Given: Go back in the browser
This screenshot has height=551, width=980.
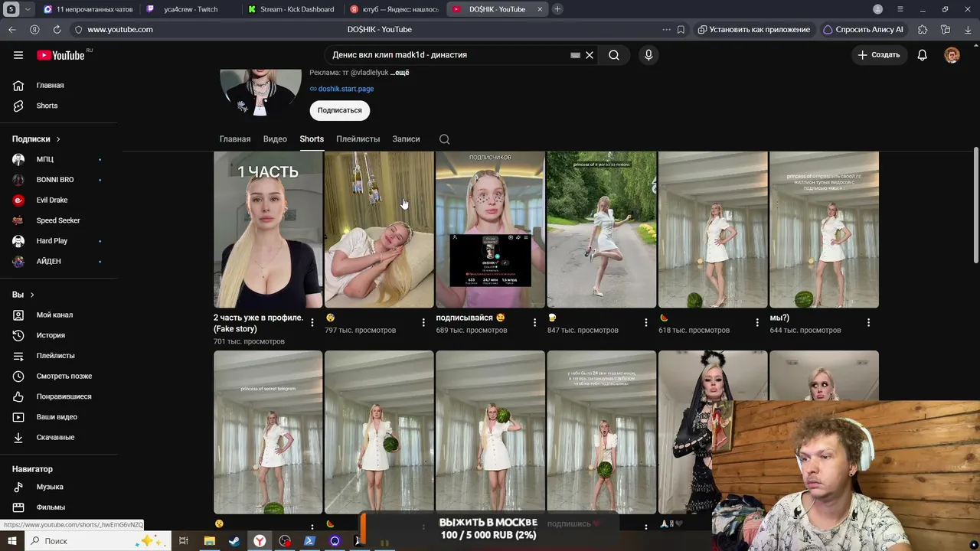Looking at the screenshot, I should coord(12,29).
